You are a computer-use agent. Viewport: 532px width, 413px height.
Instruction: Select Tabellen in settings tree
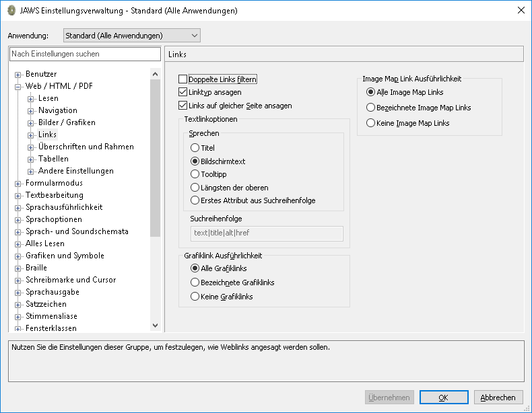[53, 159]
